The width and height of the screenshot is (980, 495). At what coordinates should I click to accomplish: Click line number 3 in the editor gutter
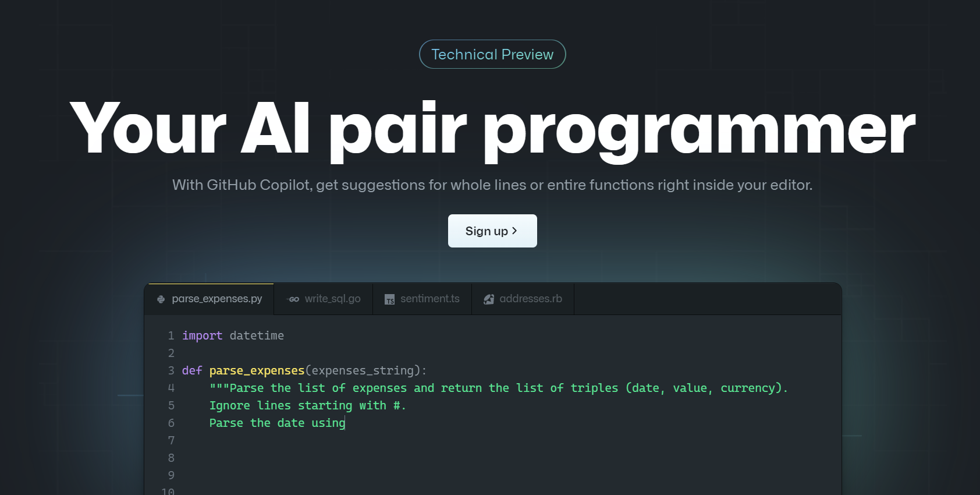pyautogui.click(x=171, y=370)
